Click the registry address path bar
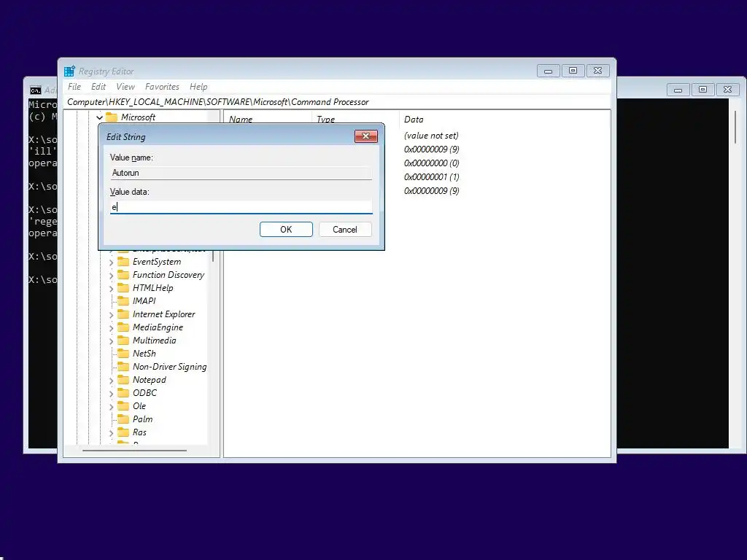Screen dimensions: 747x560 pyautogui.click(x=337, y=102)
